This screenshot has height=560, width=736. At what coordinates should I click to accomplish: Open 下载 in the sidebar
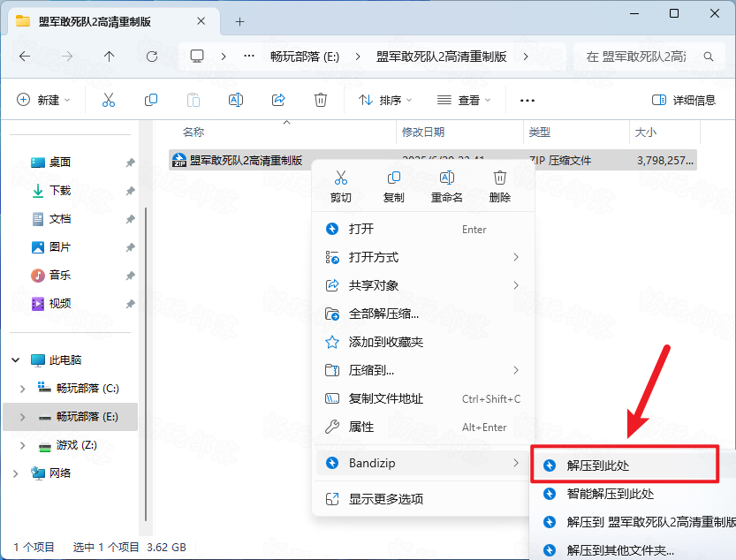59,191
